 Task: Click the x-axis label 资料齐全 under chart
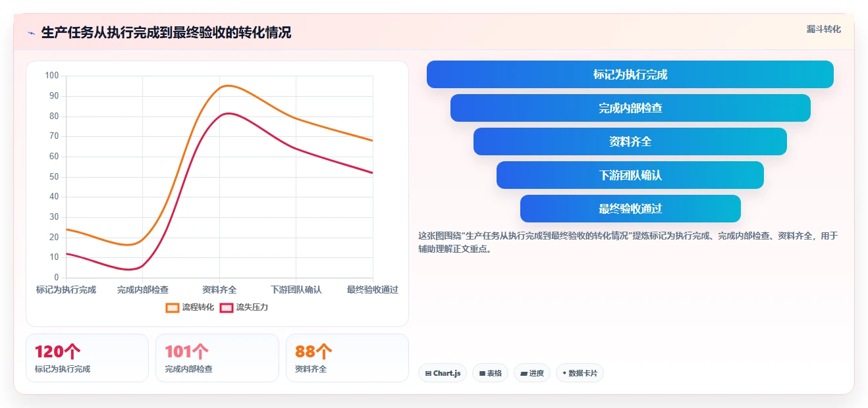coord(219,290)
